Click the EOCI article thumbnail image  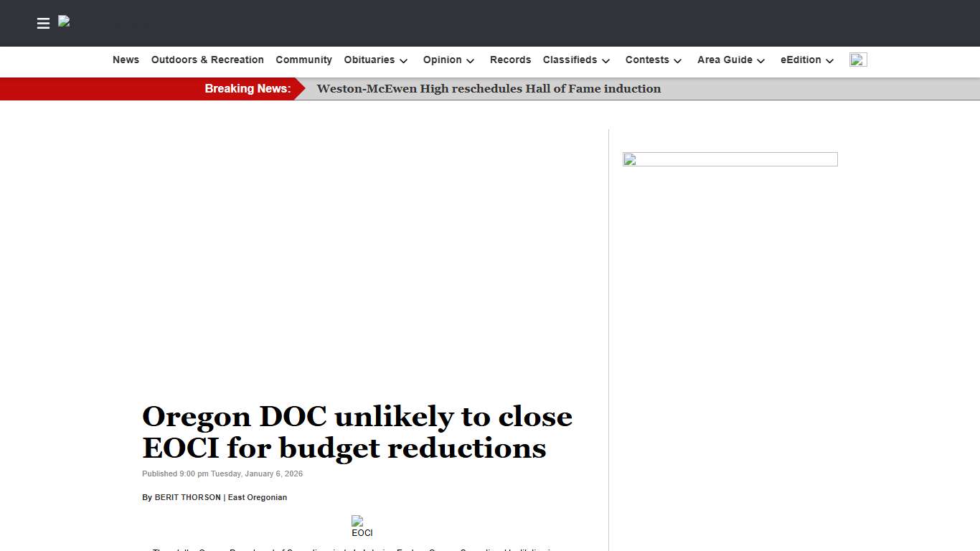(362, 526)
